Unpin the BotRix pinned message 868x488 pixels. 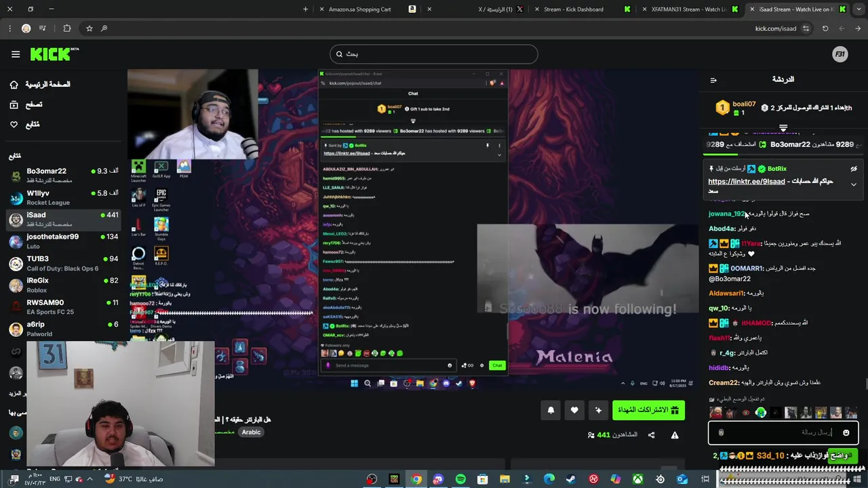[854, 169]
